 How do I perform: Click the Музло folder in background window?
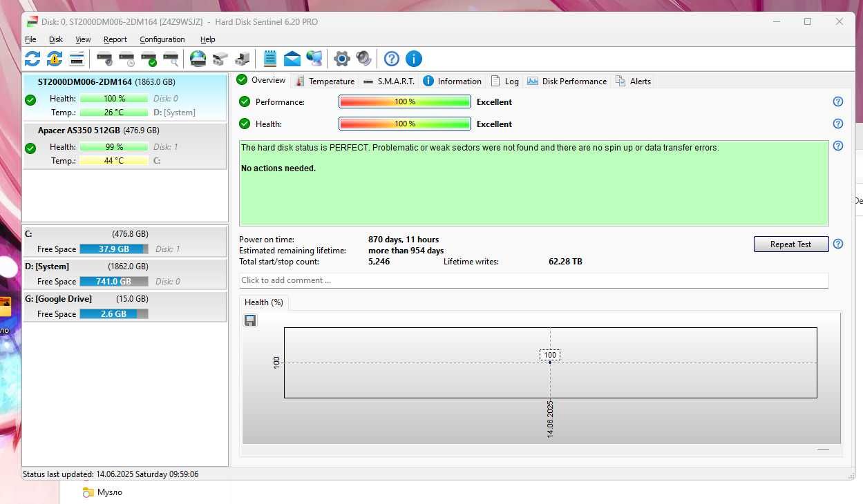coord(102,492)
